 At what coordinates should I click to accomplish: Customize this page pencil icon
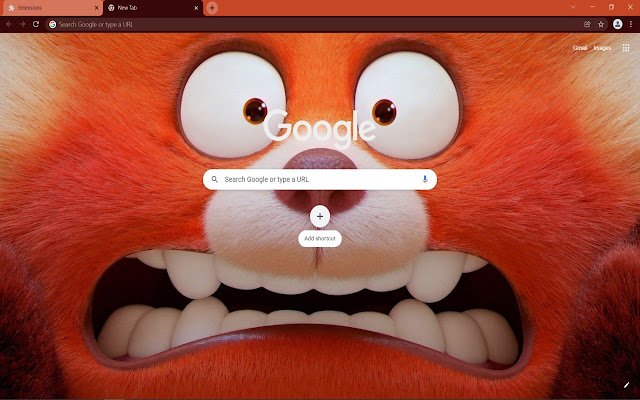(x=627, y=385)
